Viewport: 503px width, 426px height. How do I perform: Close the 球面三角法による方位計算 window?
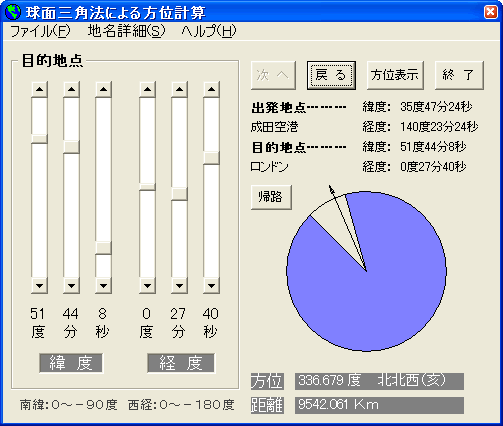(491, 12)
